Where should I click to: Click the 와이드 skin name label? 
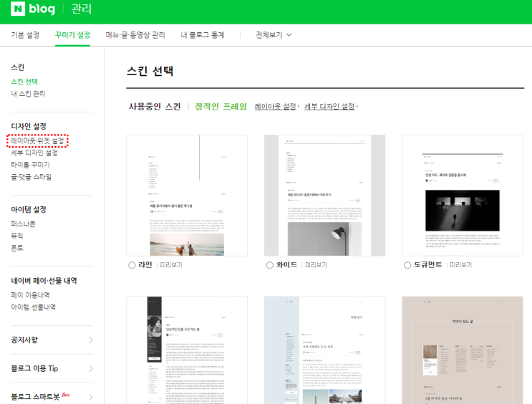286,265
